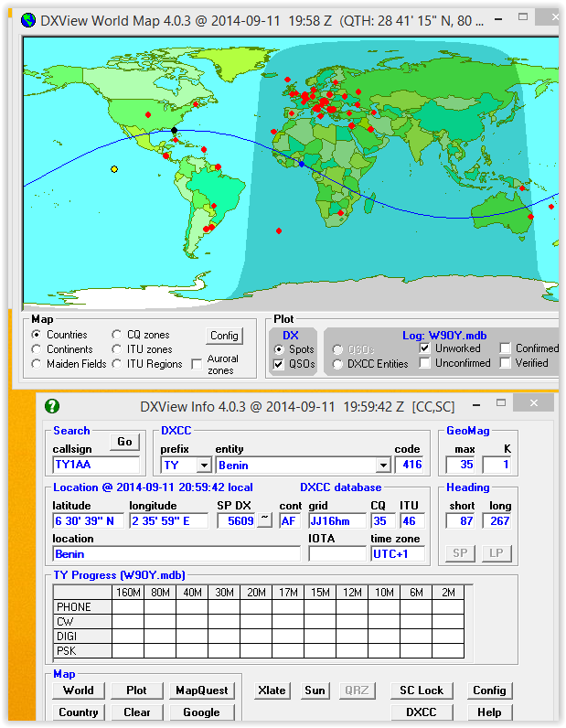This screenshot has height=728, width=566.
Task: Select the ITU zones map option
Action: point(116,349)
